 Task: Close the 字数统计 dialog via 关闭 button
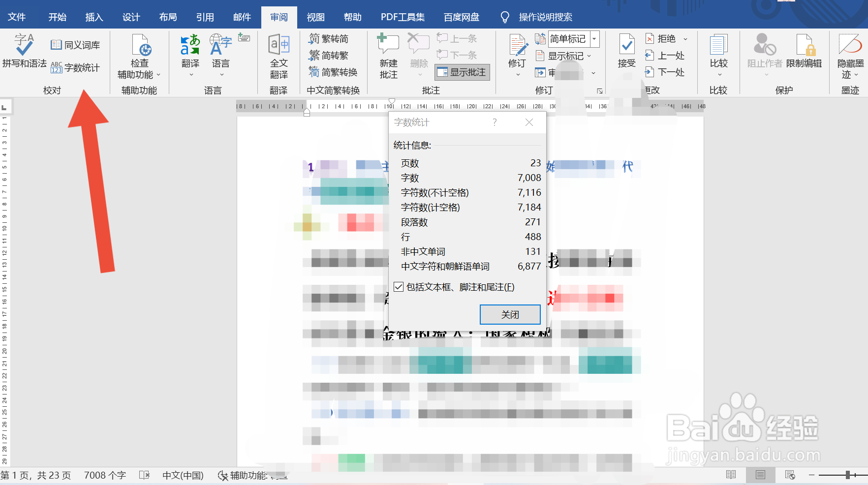[x=509, y=314]
